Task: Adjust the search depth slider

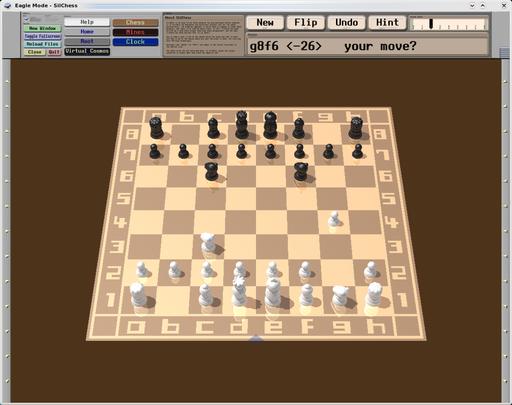Action: click(x=449, y=24)
